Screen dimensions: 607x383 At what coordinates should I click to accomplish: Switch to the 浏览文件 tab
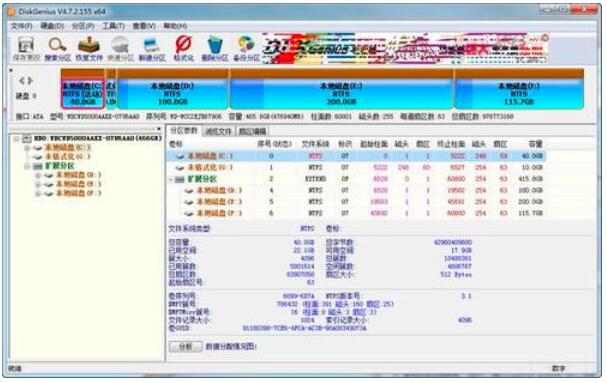[218, 132]
